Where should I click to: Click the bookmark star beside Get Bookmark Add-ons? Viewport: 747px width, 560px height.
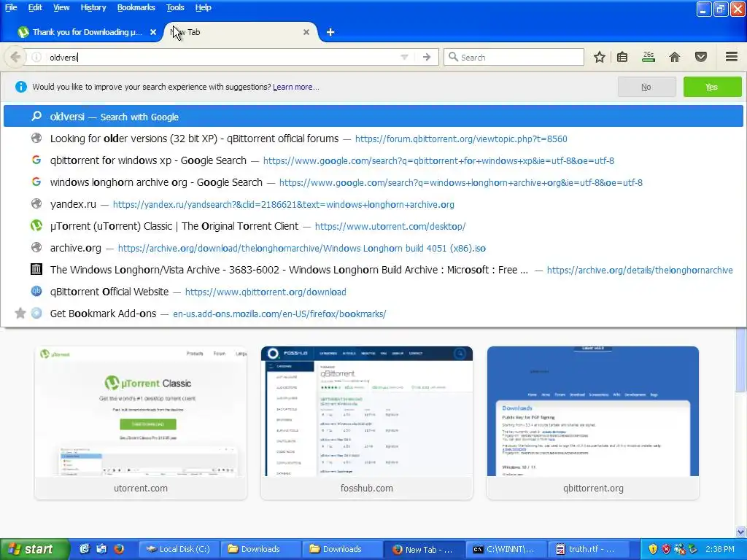click(x=20, y=314)
